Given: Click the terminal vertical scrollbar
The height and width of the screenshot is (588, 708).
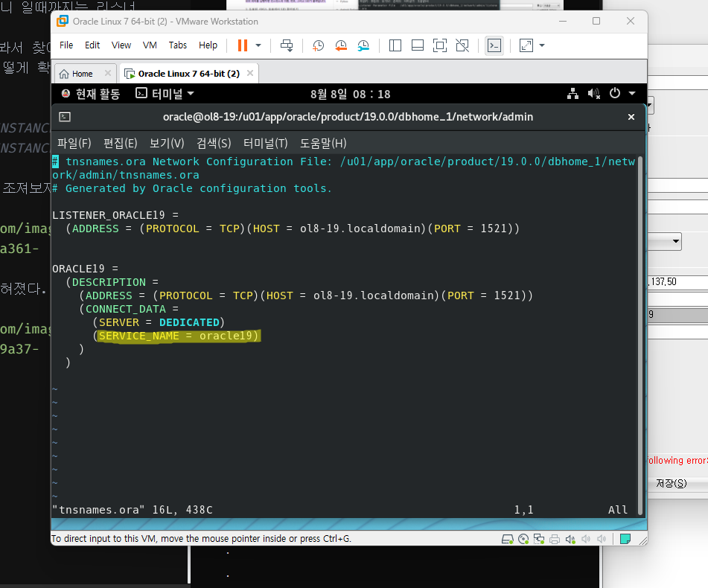Looking at the screenshot, I should 640,336.
